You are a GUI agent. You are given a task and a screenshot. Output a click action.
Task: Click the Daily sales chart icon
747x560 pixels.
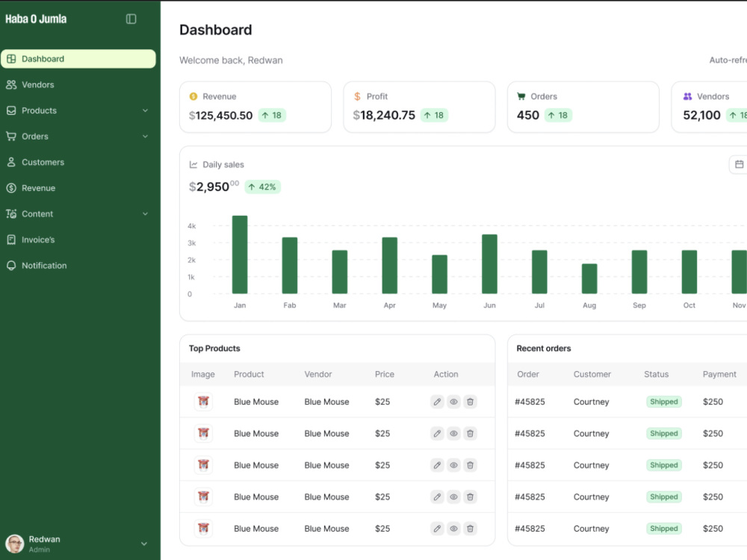pos(193,164)
